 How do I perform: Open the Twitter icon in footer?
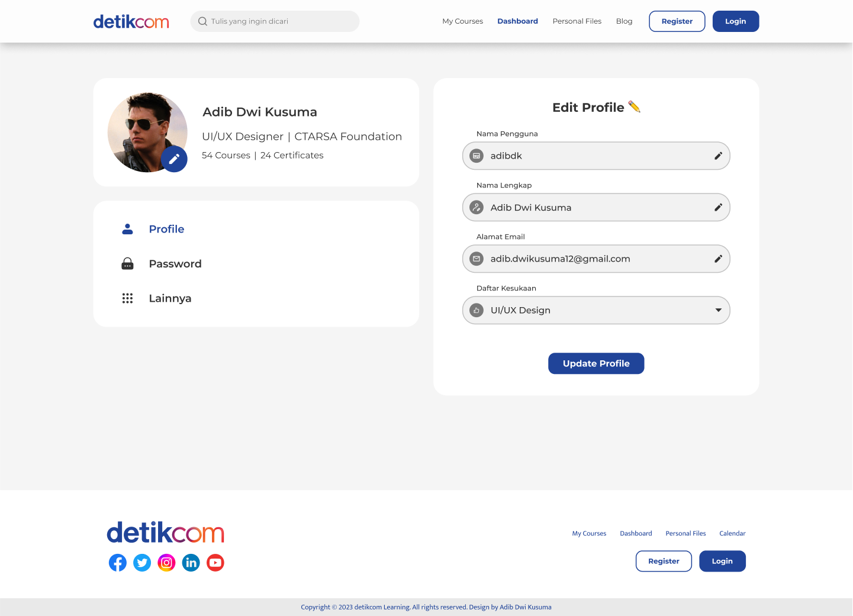(x=142, y=563)
